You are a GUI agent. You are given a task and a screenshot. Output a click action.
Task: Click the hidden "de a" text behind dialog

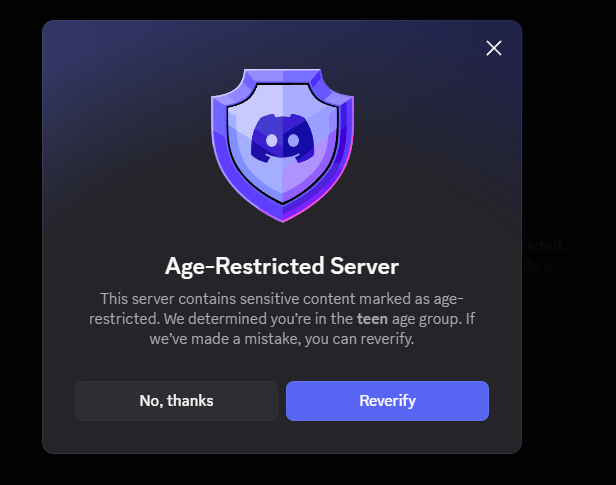537,266
